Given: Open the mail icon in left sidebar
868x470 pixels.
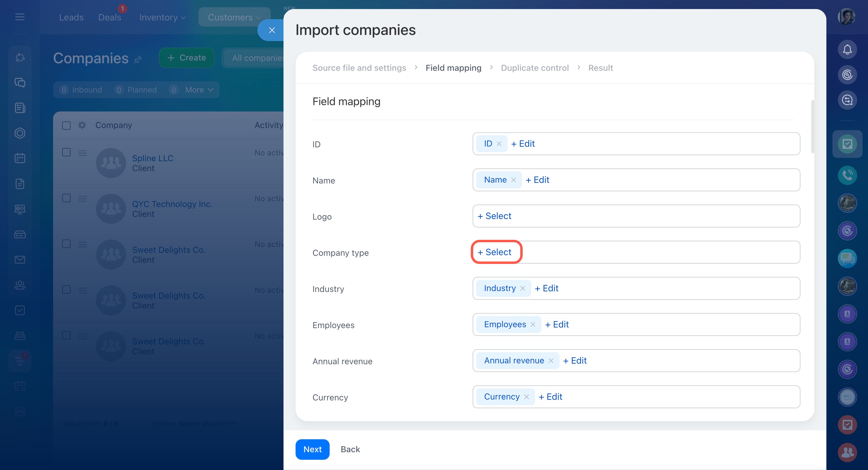Looking at the screenshot, I should click(x=20, y=260).
